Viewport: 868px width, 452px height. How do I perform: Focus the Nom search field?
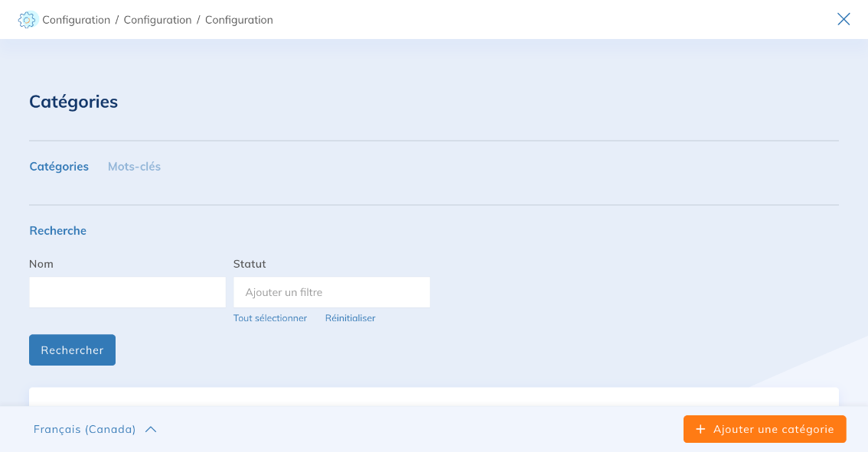click(x=127, y=292)
